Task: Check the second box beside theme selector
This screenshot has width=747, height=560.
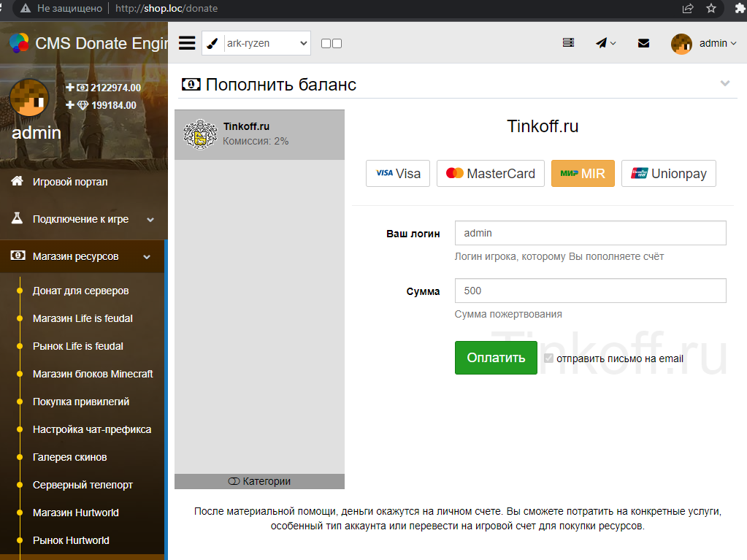Action: (x=337, y=44)
